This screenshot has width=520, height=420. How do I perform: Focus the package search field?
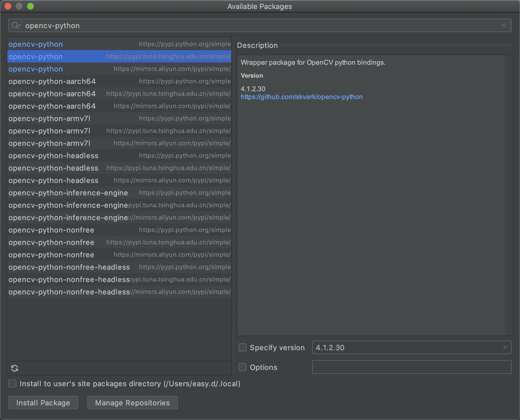[260, 26]
